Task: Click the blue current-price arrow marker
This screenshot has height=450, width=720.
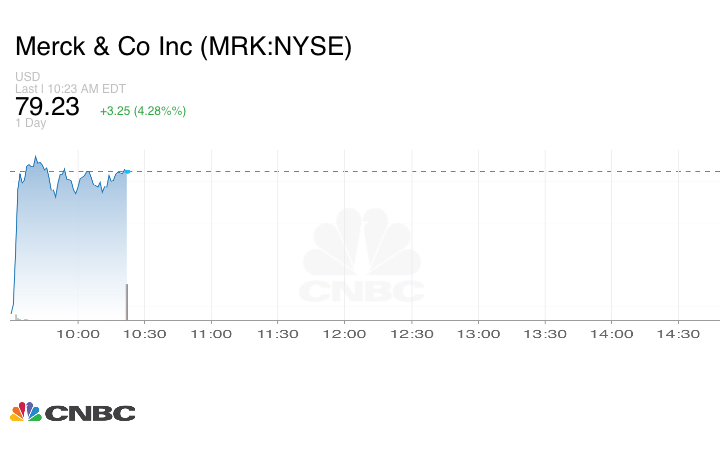Action: [x=128, y=172]
